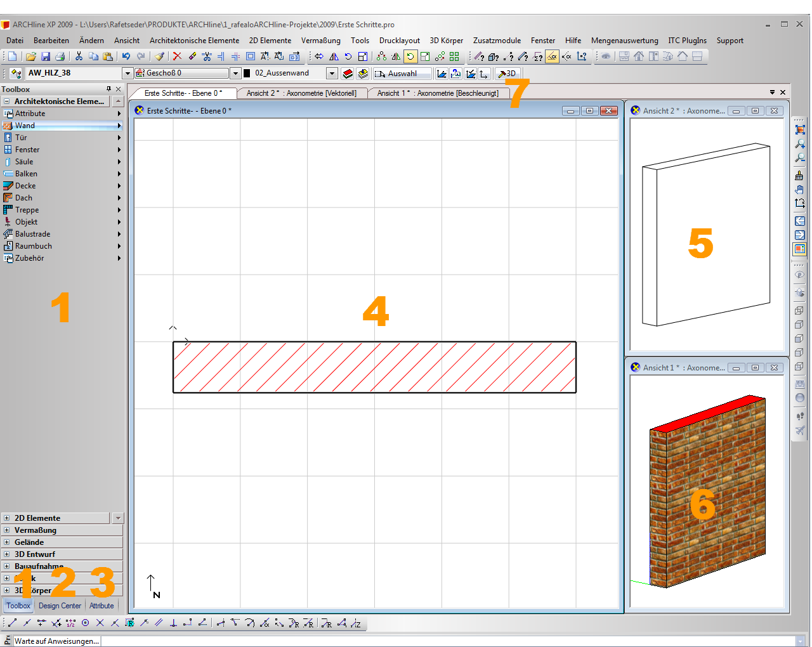
Task: Select the Pan hand tool
Action: pos(800,190)
